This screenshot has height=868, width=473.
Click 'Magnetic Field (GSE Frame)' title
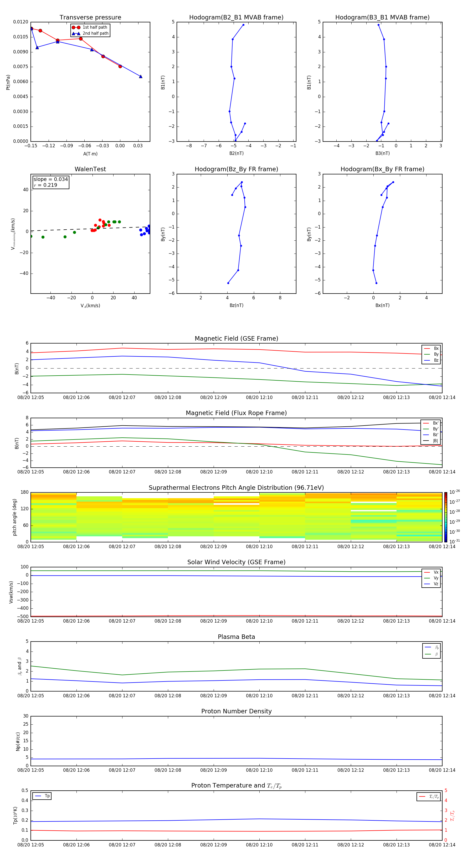click(x=236, y=339)
